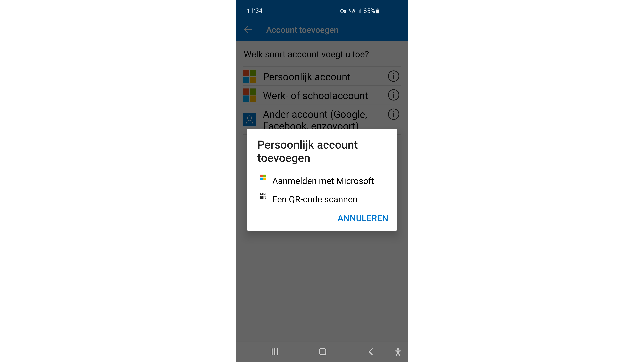Open info for Ander account option
644x362 pixels.
tap(394, 114)
